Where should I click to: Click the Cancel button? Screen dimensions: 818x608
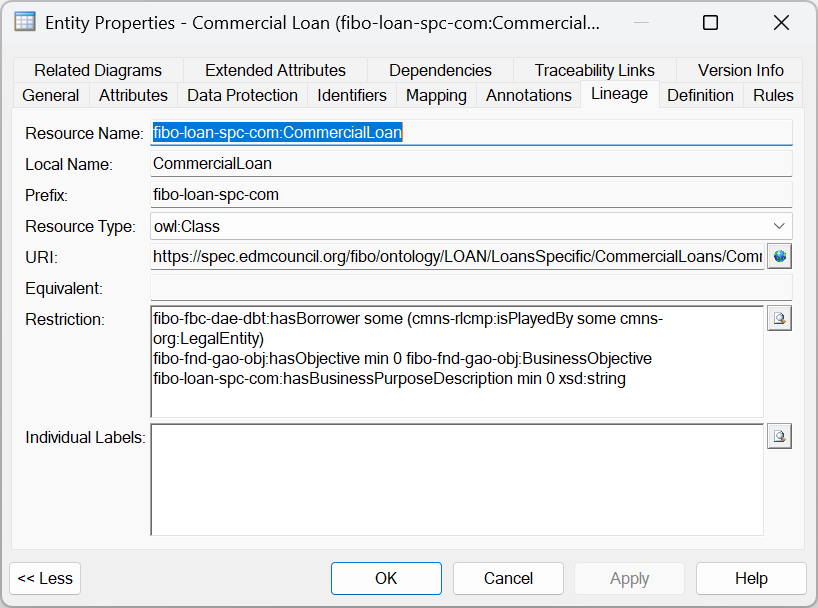(508, 578)
